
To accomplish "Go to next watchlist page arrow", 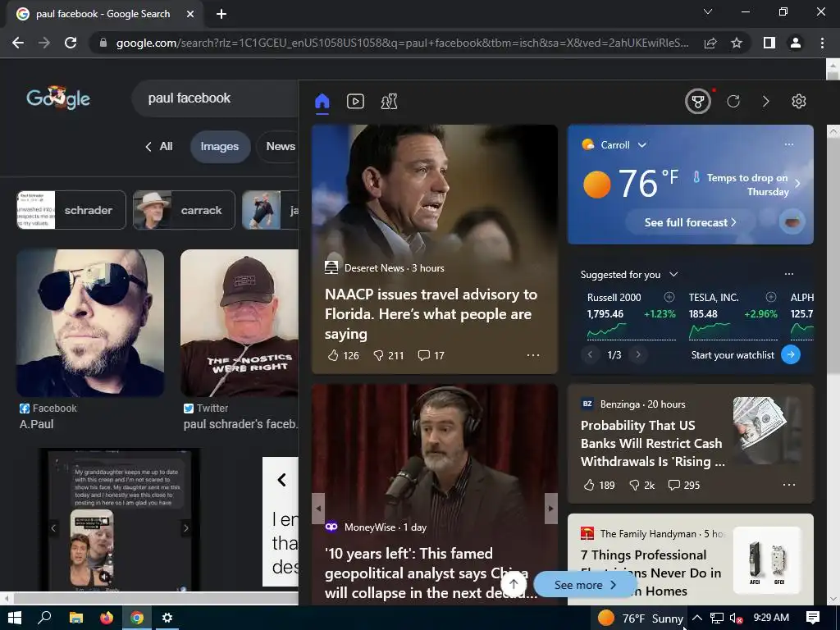I will (x=638, y=354).
